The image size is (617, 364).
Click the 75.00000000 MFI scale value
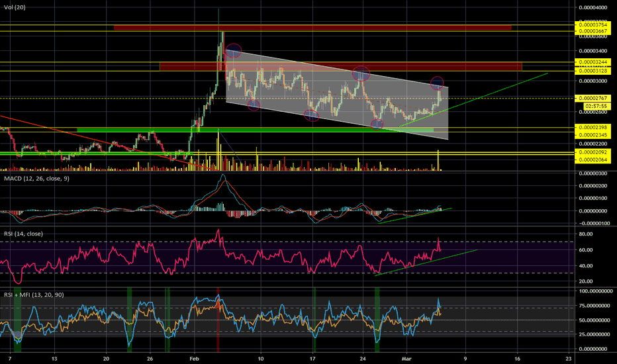tap(596, 306)
